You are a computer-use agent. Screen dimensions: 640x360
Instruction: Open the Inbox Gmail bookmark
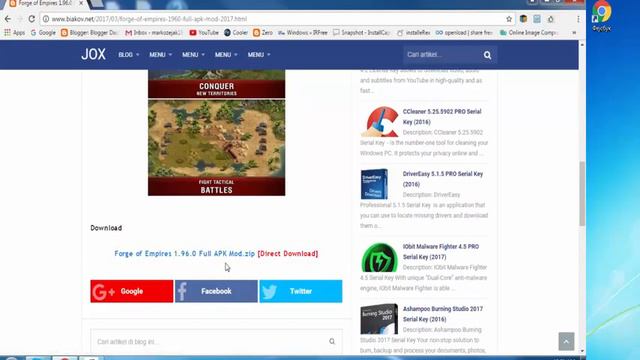point(153,33)
